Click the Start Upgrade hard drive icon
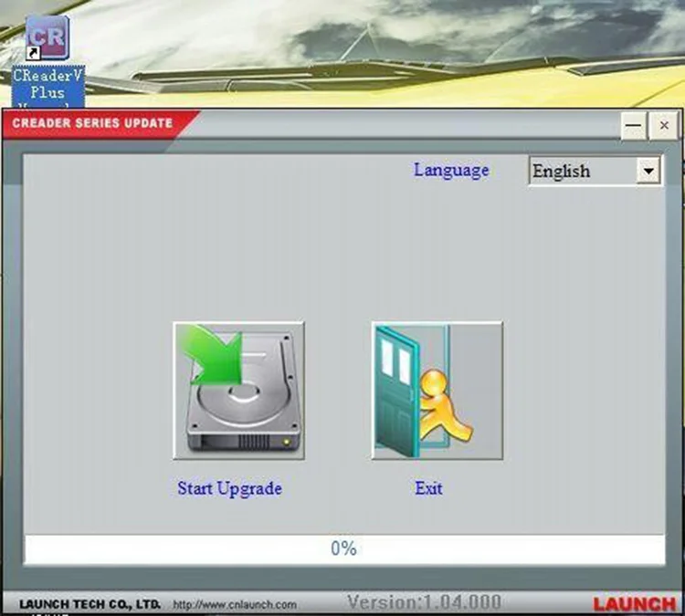Image resolution: width=685 pixels, height=616 pixels. (239, 391)
